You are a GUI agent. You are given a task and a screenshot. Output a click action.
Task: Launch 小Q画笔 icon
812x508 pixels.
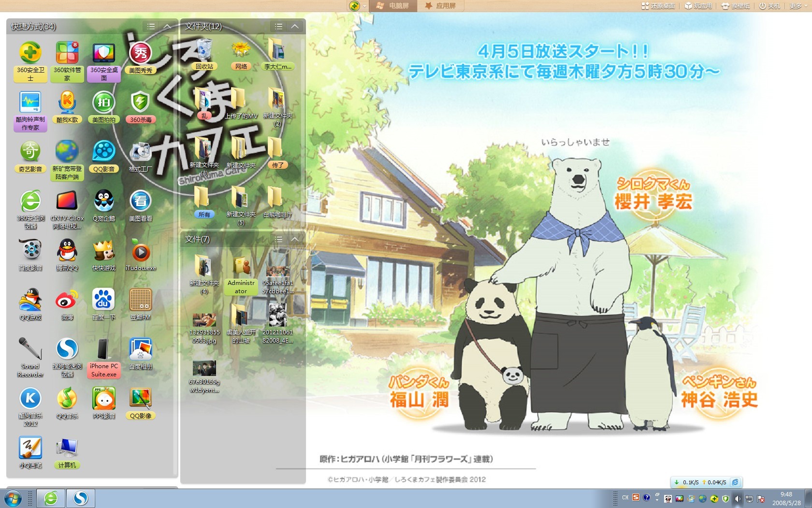pos(30,452)
